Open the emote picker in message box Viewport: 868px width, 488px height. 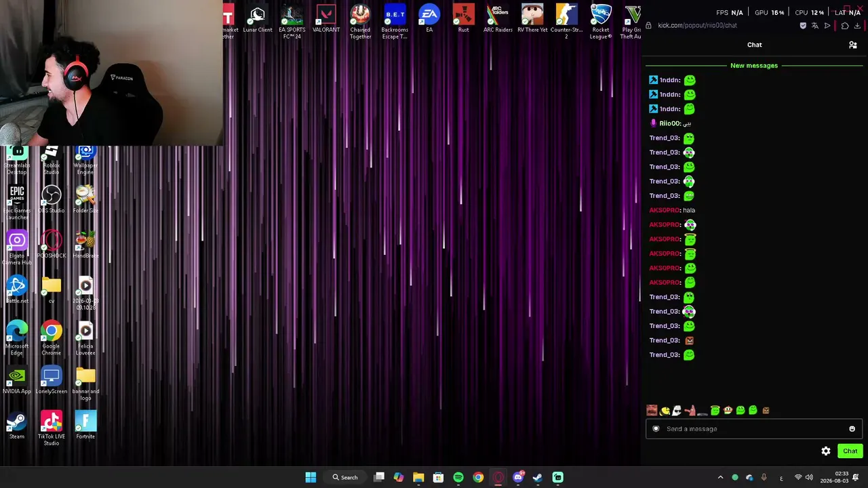tap(852, 428)
